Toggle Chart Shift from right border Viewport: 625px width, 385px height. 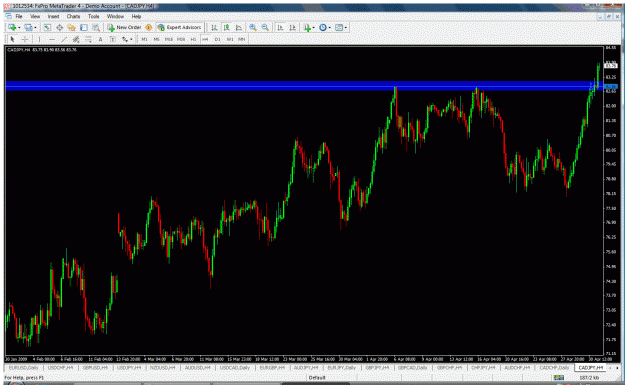click(x=293, y=27)
